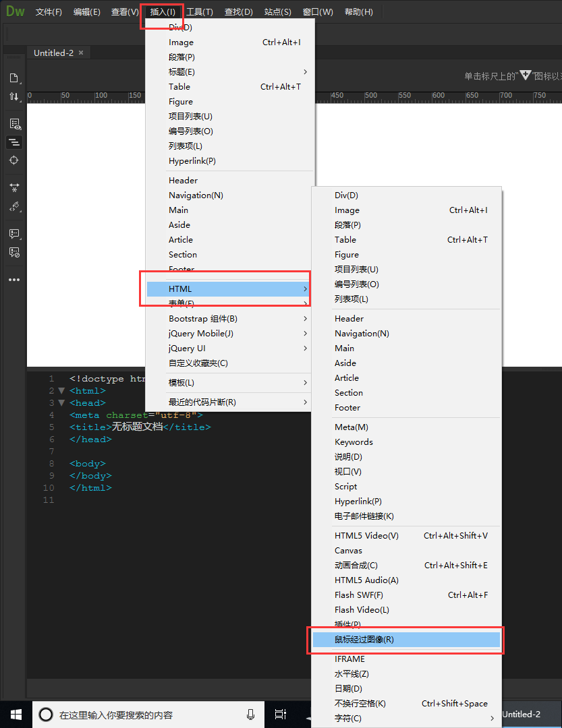Choose 视口(V) menu item

(406, 471)
